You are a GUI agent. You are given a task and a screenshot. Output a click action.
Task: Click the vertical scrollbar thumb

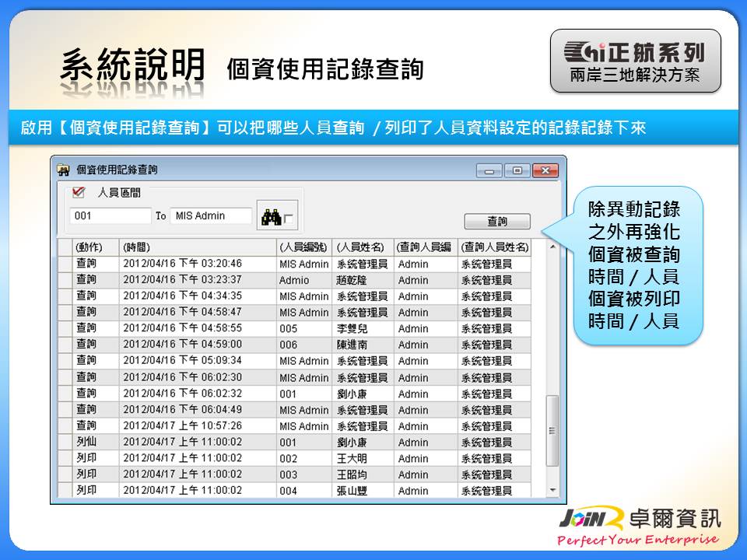pyautogui.click(x=552, y=430)
